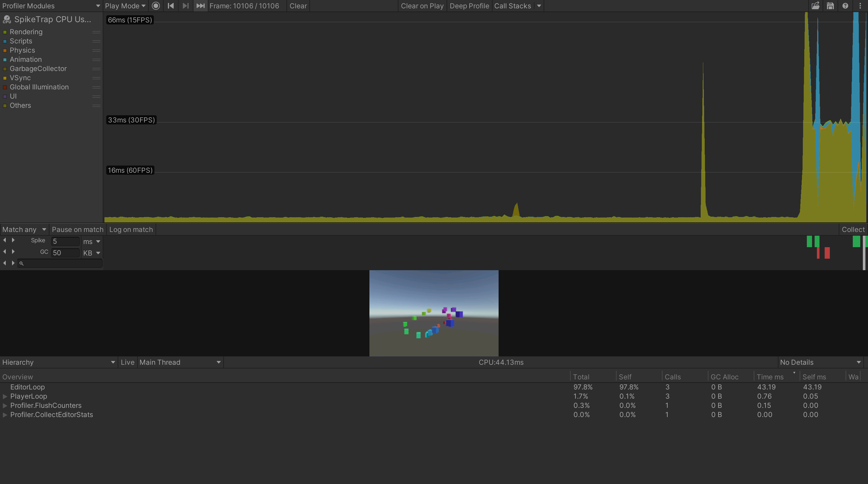Jump to the first frame icon
This screenshot has width=868, height=484.
pyautogui.click(x=170, y=6)
